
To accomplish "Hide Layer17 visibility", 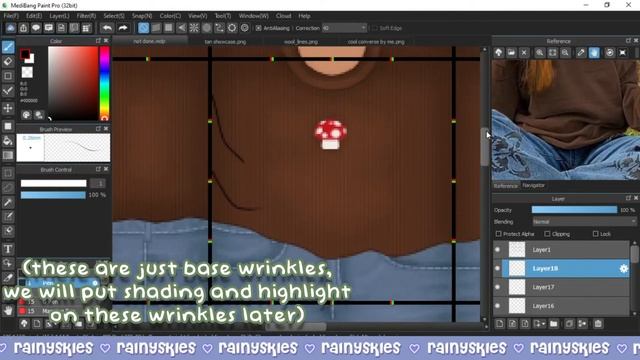I will point(497,287).
